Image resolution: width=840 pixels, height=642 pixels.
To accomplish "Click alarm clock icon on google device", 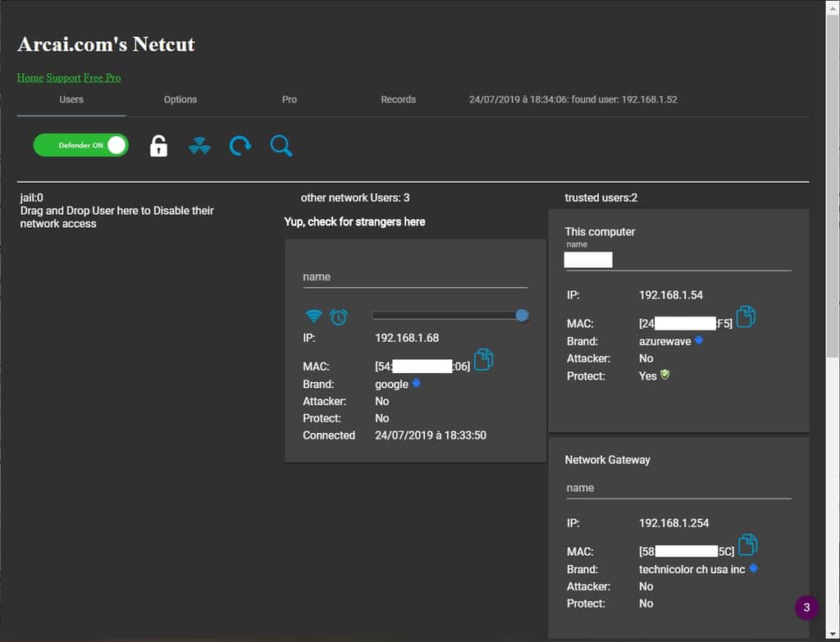I will [338, 316].
